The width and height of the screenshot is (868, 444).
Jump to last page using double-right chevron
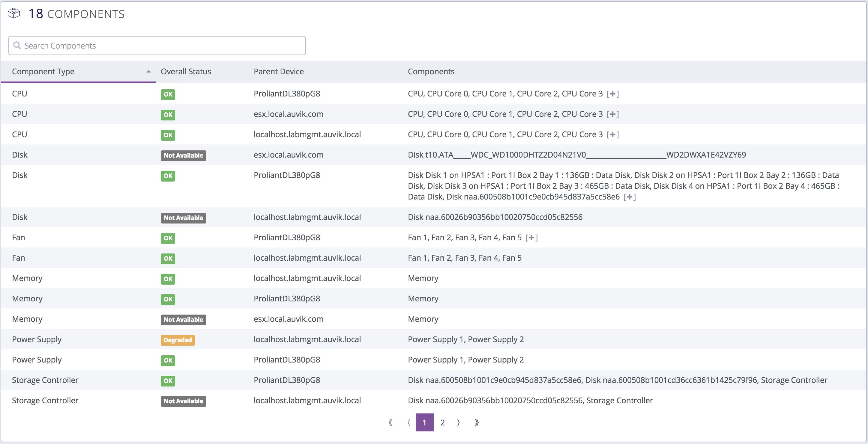pos(477,422)
